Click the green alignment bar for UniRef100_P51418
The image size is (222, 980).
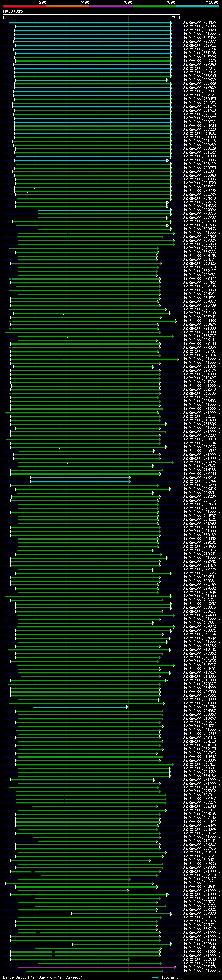click(x=92, y=141)
